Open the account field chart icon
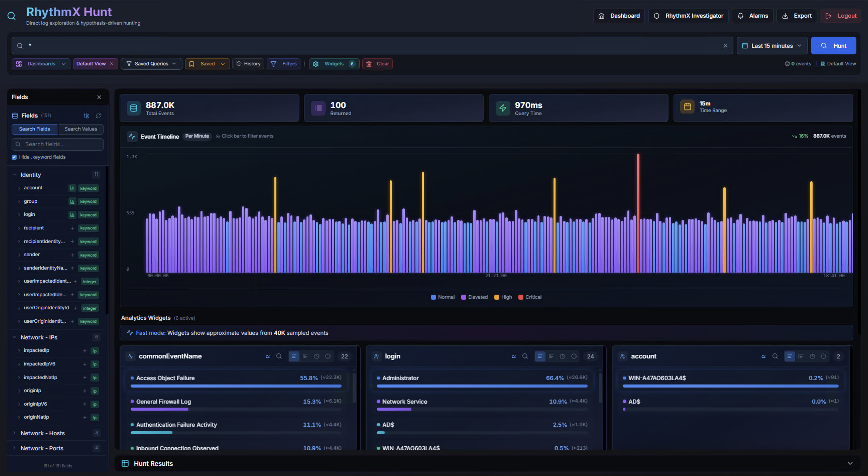 [x=72, y=188]
